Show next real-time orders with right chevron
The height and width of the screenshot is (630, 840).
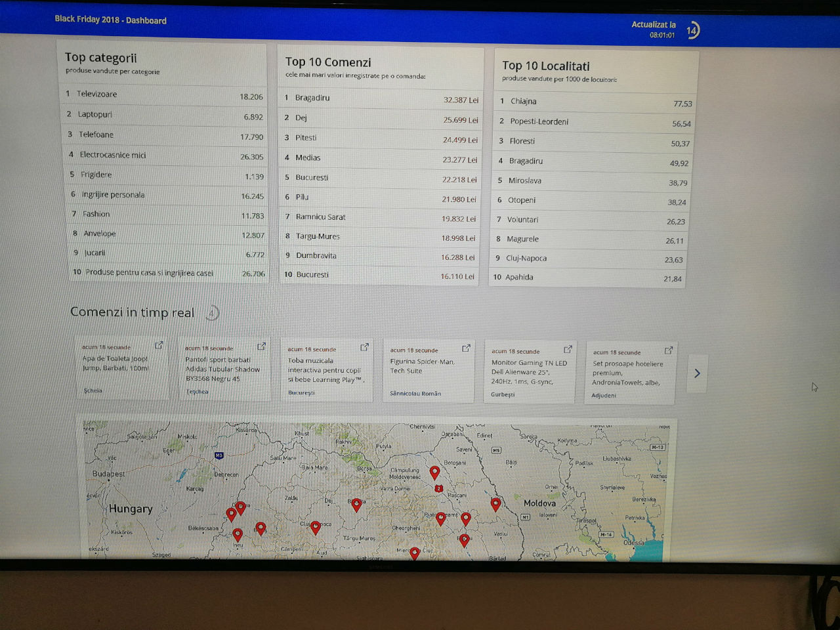point(697,373)
